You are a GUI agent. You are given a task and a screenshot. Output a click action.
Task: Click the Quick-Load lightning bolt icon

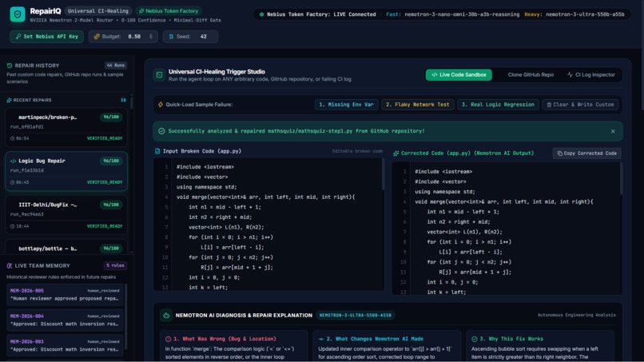point(161,105)
